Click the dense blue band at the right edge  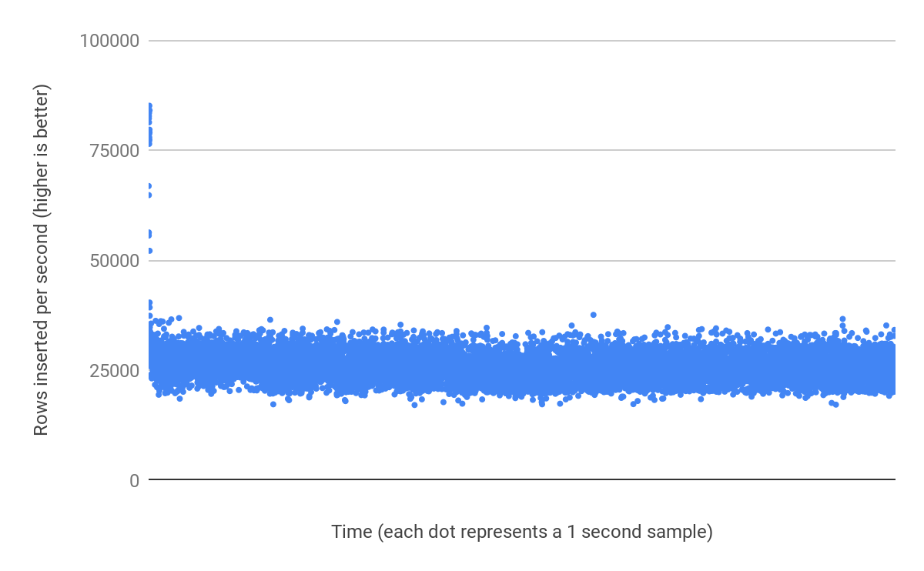pos(885,368)
